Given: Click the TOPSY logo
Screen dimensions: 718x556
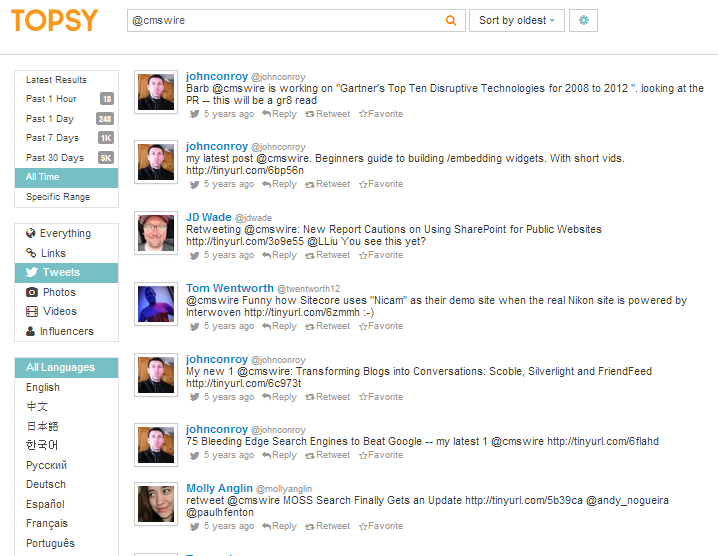Looking at the screenshot, I should point(55,20).
